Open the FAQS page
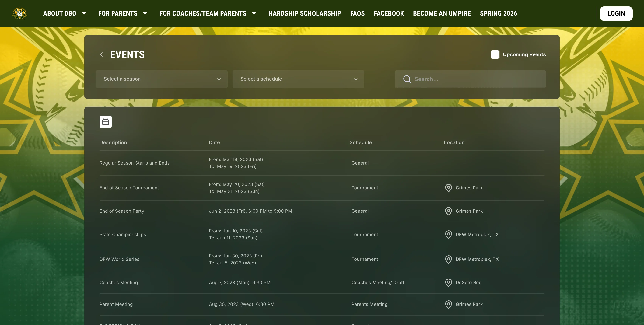Screen dimensions: 644x325 pos(357,13)
